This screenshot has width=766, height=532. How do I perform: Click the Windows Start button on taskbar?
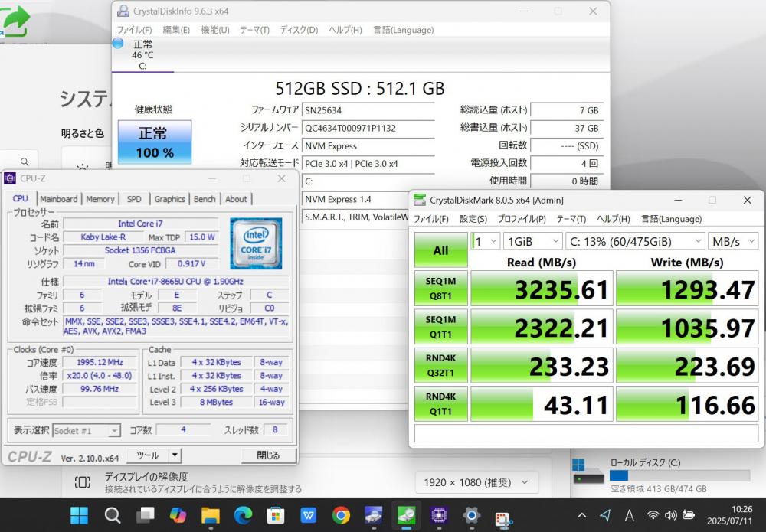79,515
